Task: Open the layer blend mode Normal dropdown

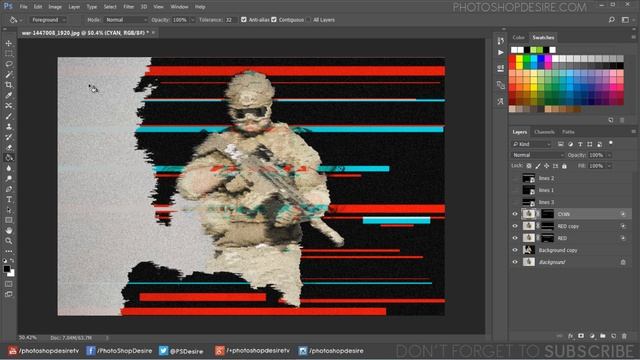Action: pyautogui.click(x=538, y=155)
